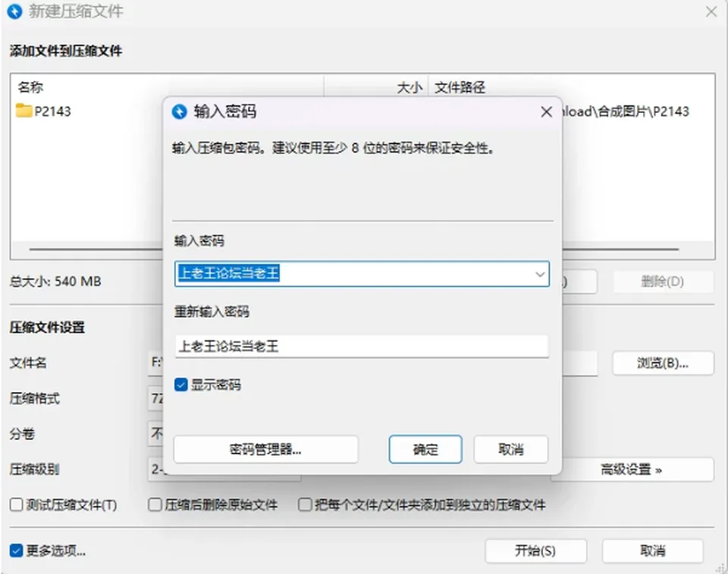Cancel the password dialog with 取消
Viewport: 728px width, 574px height.
click(510, 449)
